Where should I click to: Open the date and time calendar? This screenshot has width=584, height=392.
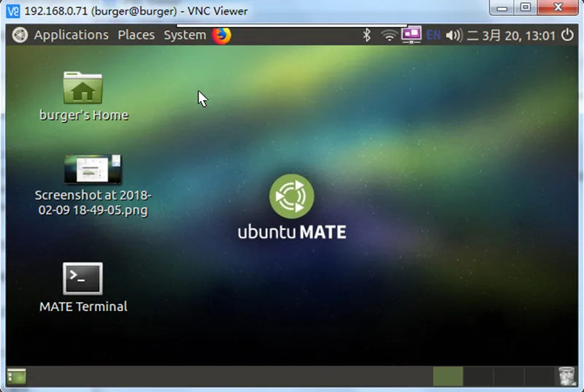tap(511, 35)
